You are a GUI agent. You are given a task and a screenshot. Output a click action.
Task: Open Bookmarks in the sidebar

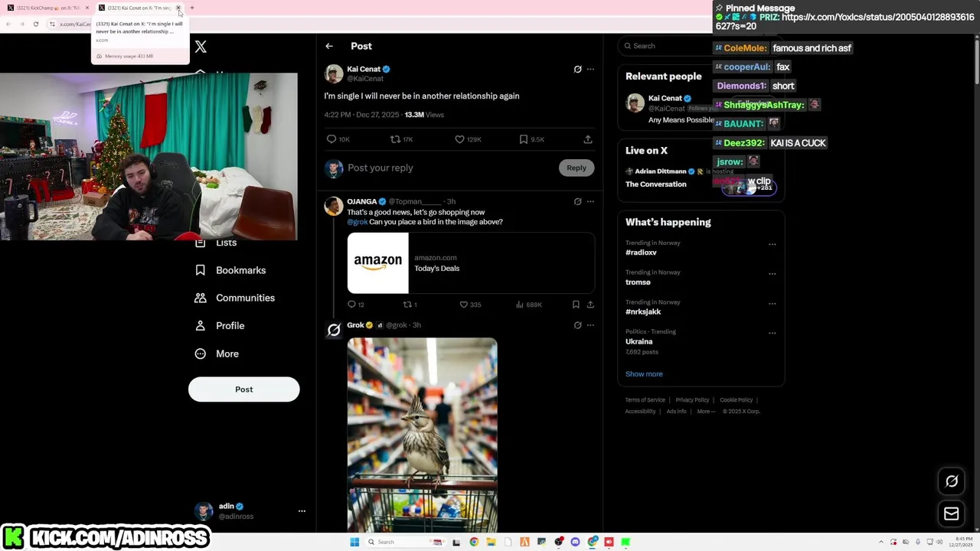230,270
